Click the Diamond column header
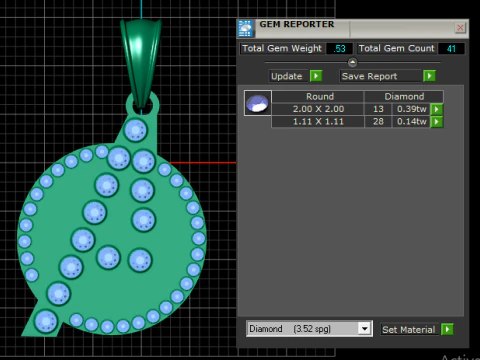The height and width of the screenshot is (360, 480). coord(404,97)
